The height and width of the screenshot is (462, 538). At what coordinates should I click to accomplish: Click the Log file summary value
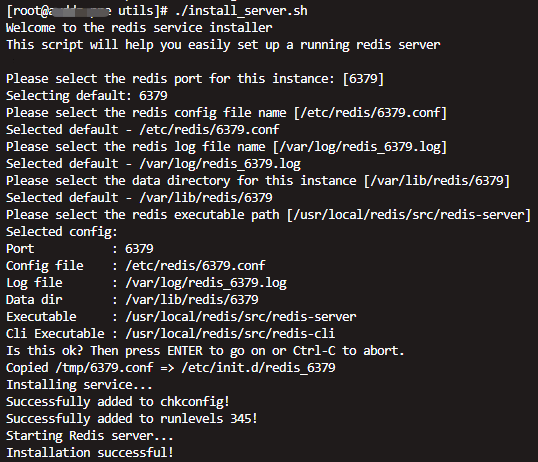(x=206, y=283)
